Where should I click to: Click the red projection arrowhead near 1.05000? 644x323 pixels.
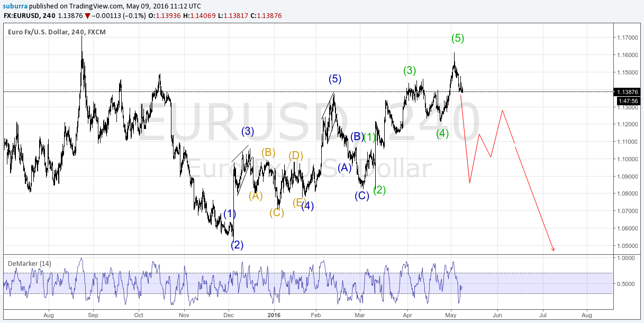click(552, 248)
